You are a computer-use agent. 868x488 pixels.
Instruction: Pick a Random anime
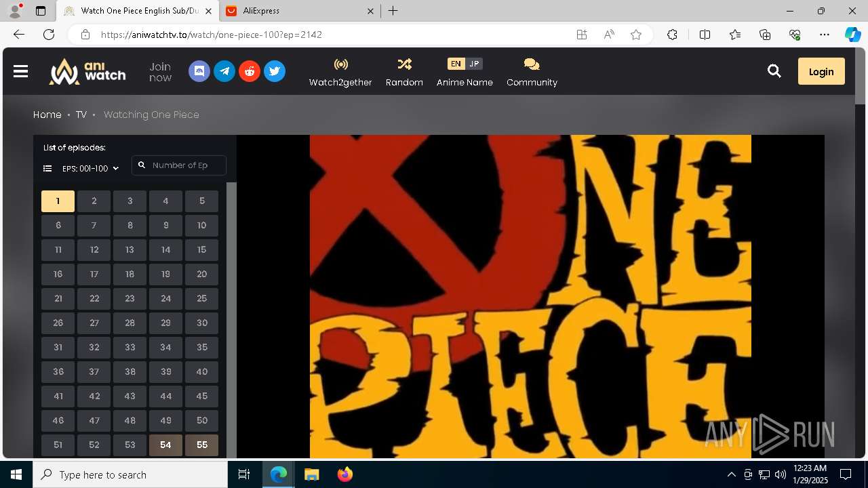point(404,73)
